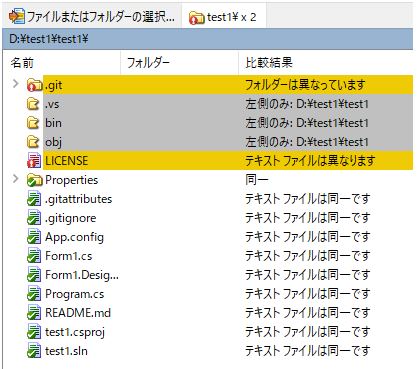Click the .gitattributes identical file icon
Viewport: 417px width, 369px height.
tap(34, 199)
